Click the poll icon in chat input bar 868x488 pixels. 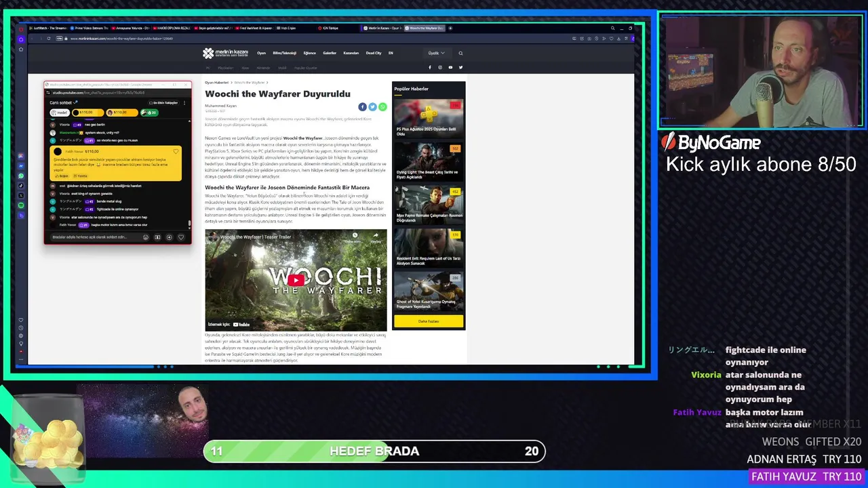(157, 237)
